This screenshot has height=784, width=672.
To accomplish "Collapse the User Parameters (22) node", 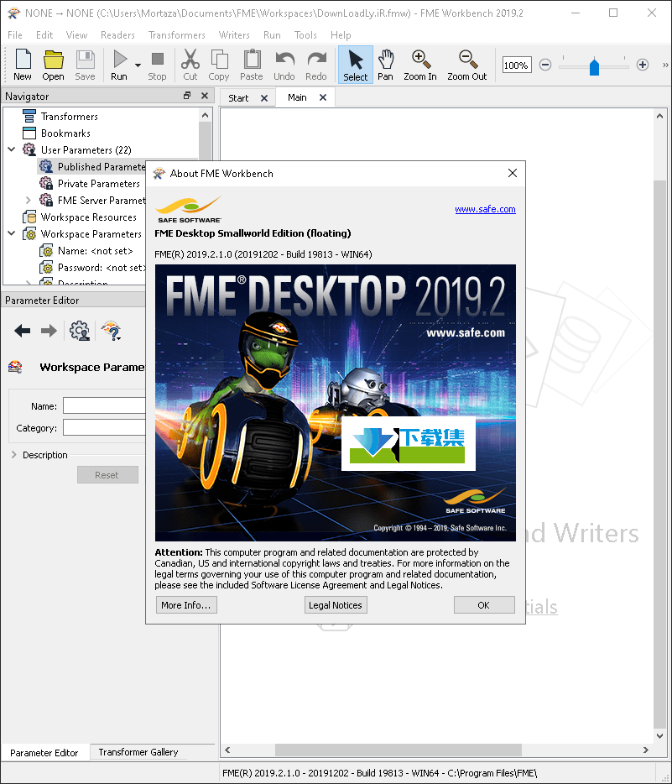I will pos(12,149).
